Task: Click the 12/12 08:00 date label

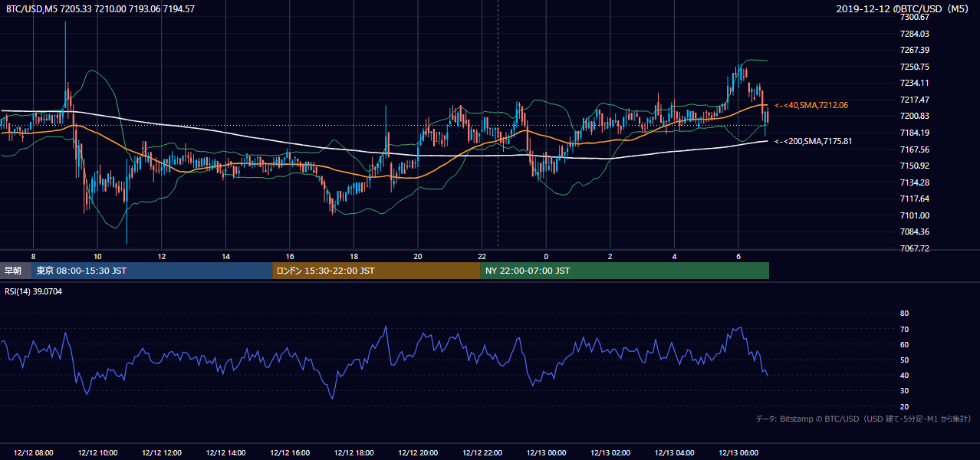Action: tap(33, 453)
